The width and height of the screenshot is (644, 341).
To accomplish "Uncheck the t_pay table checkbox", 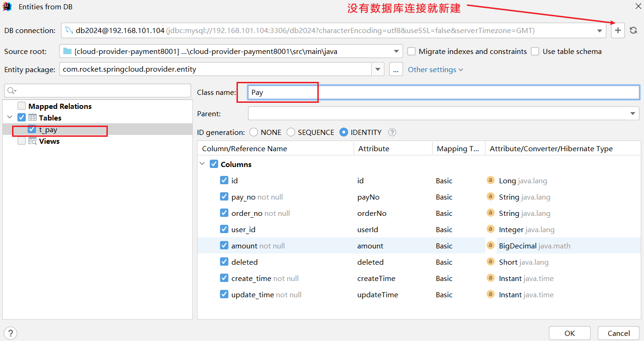I will (32, 129).
